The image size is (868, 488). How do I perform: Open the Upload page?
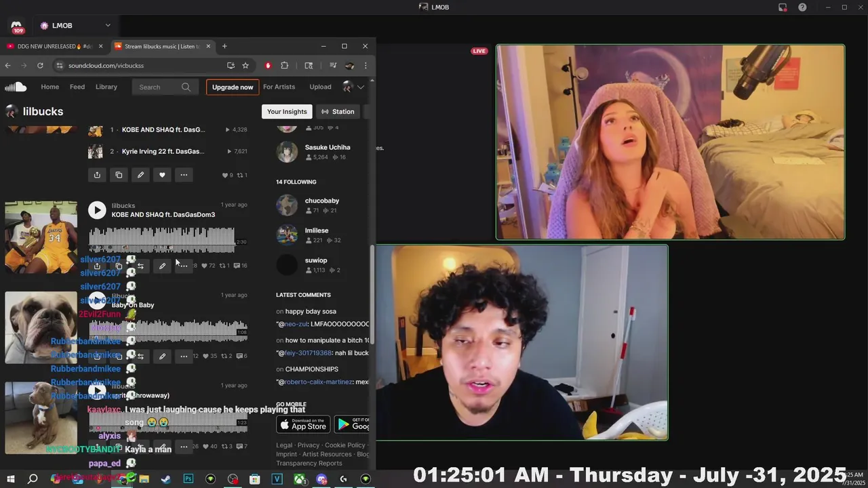[x=320, y=87]
